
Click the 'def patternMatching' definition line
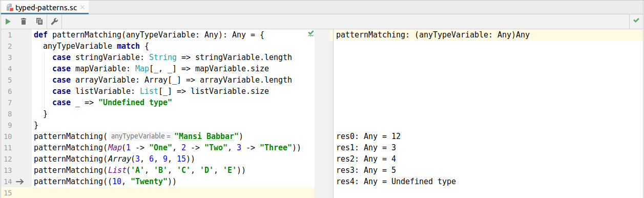pos(149,35)
